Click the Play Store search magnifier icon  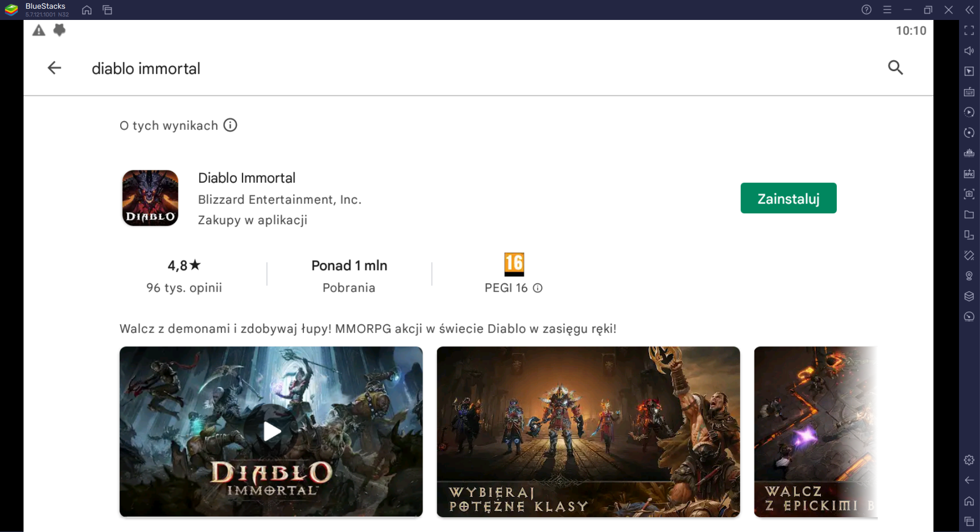click(895, 68)
